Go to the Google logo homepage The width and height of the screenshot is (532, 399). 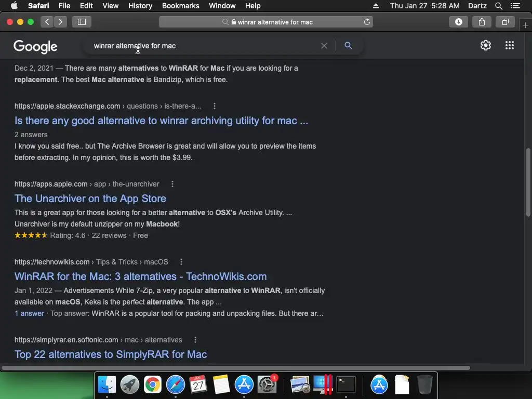coord(35,46)
